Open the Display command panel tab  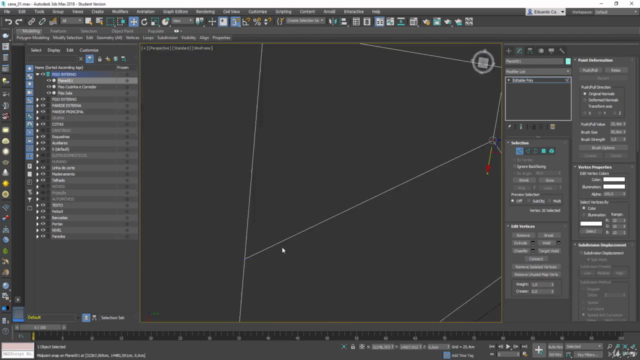coord(551,51)
